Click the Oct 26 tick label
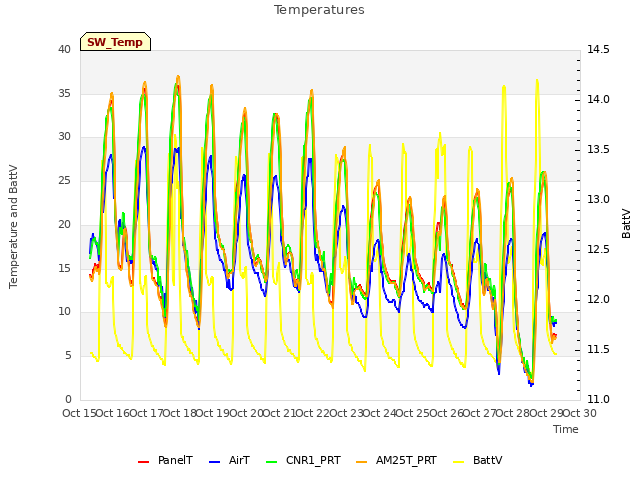The image size is (640, 480). 446,413
